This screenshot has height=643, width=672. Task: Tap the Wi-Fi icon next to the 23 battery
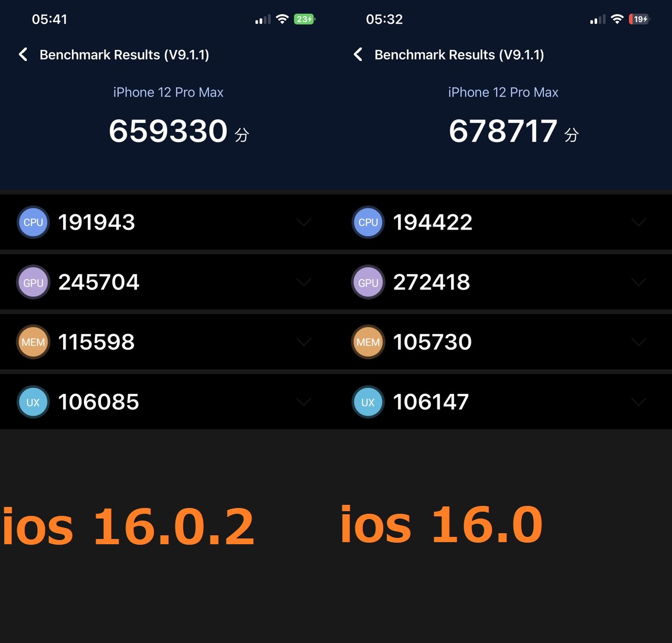282,19
